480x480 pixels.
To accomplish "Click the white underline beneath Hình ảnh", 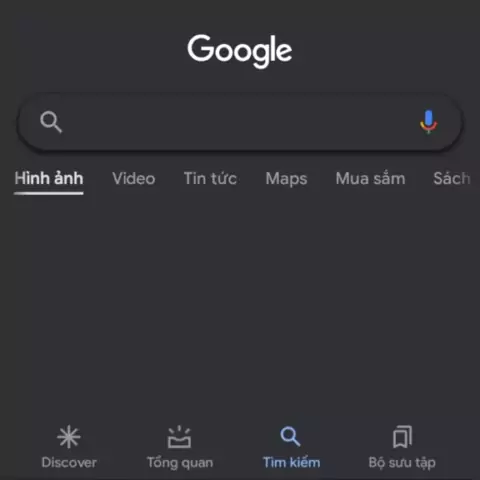I will tap(49, 193).
